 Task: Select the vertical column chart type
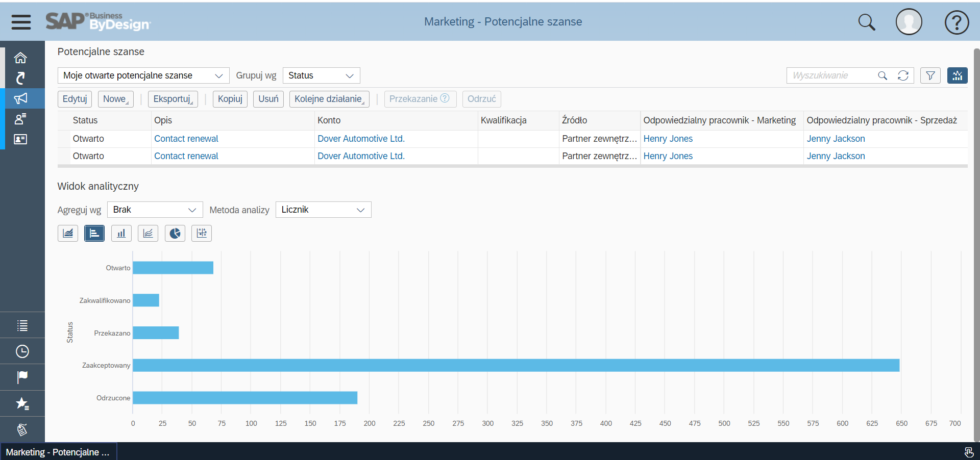[121, 234]
